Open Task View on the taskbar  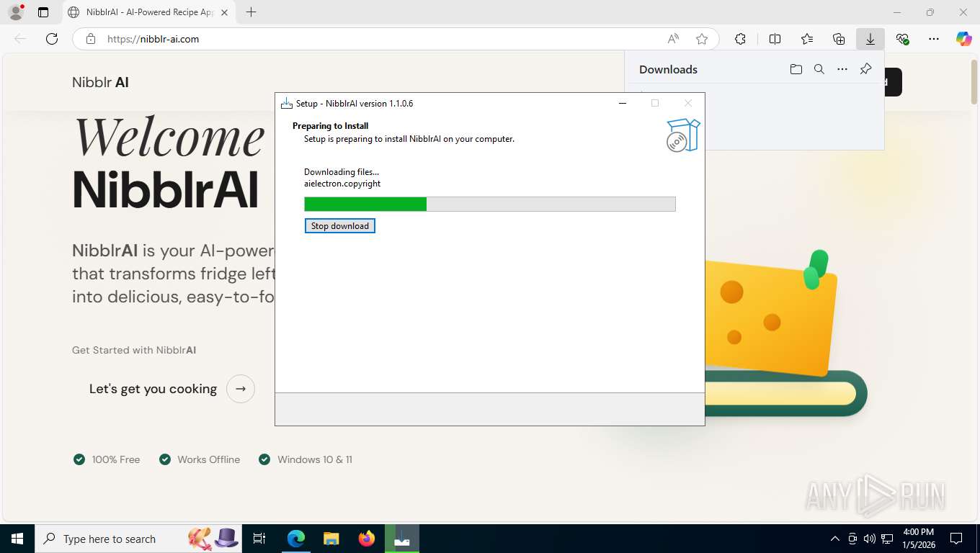pyautogui.click(x=260, y=539)
